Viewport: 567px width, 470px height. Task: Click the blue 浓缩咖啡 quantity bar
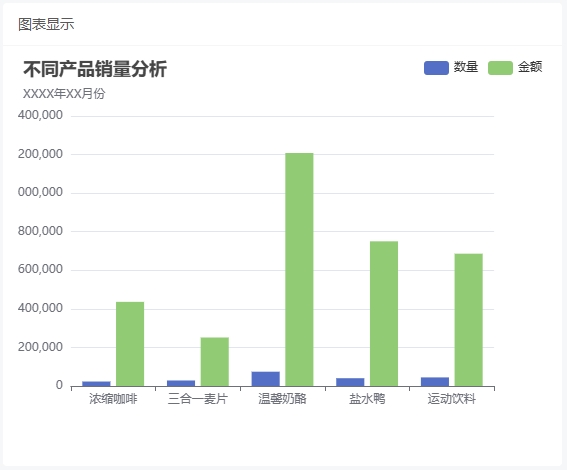96,384
